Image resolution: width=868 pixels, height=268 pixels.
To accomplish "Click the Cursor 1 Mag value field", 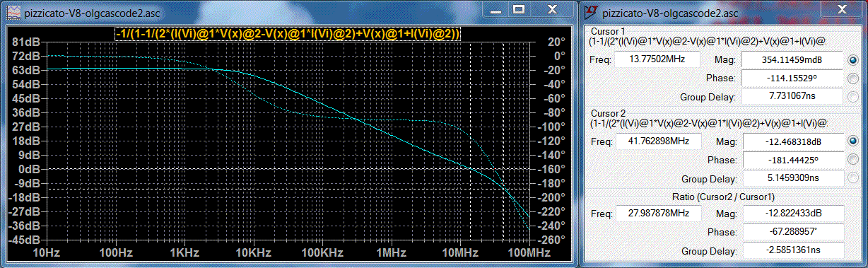I will (792, 60).
